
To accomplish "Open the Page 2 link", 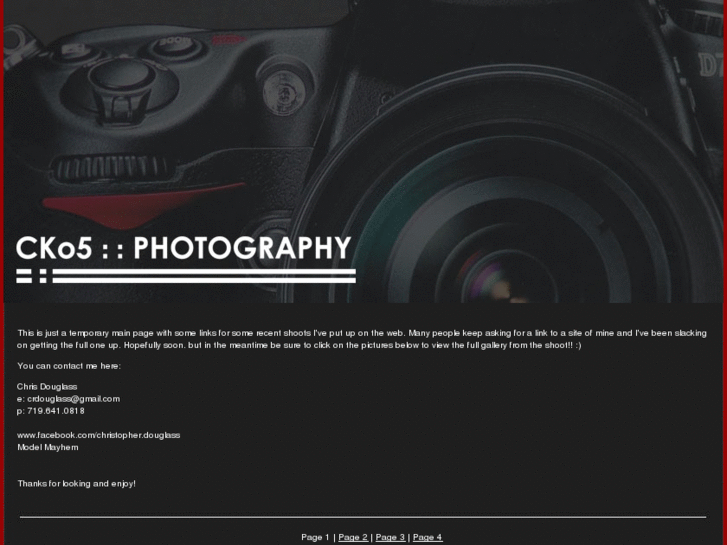I will pyautogui.click(x=353, y=537).
